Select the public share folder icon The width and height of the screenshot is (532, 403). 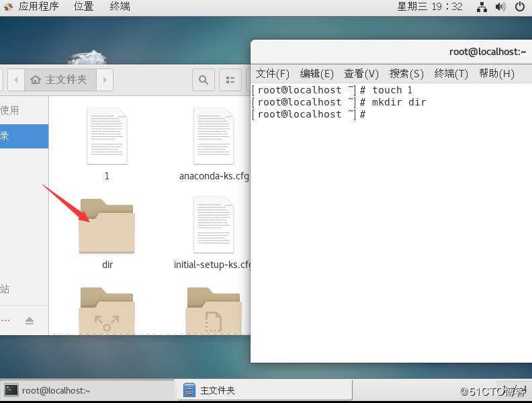107,310
